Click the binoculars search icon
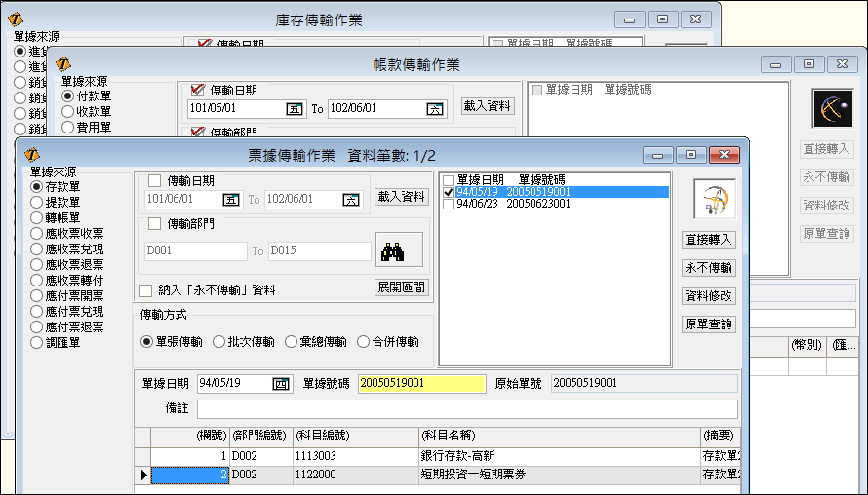 (x=398, y=250)
